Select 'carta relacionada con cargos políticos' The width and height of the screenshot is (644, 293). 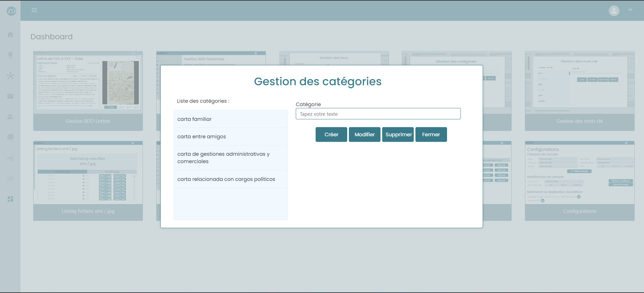pos(230,179)
